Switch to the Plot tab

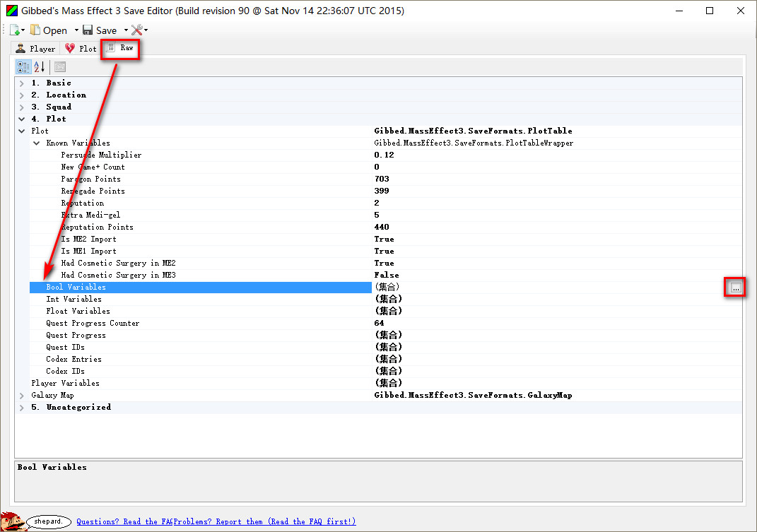pos(81,48)
